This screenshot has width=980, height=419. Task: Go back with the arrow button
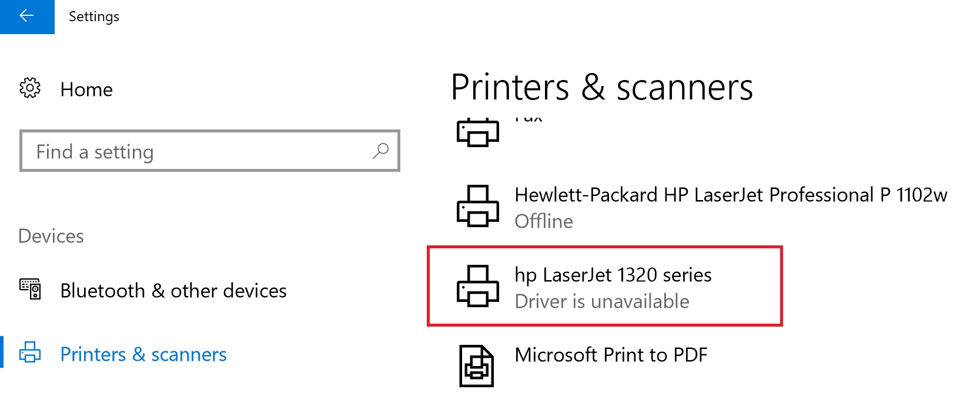27,16
